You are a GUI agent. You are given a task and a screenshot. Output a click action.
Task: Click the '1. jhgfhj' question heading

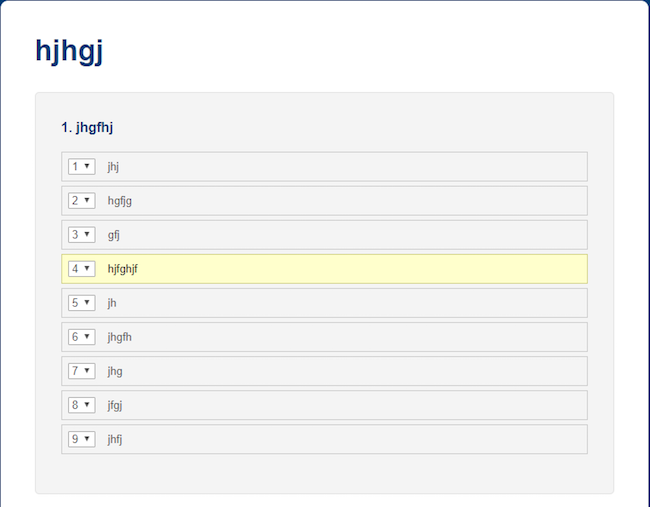click(x=87, y=127)
